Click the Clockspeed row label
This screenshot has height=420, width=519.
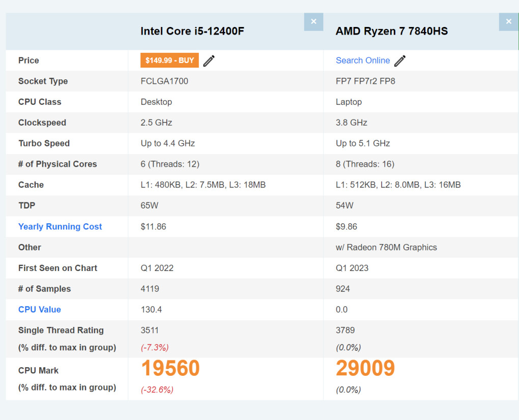[42, 123]
